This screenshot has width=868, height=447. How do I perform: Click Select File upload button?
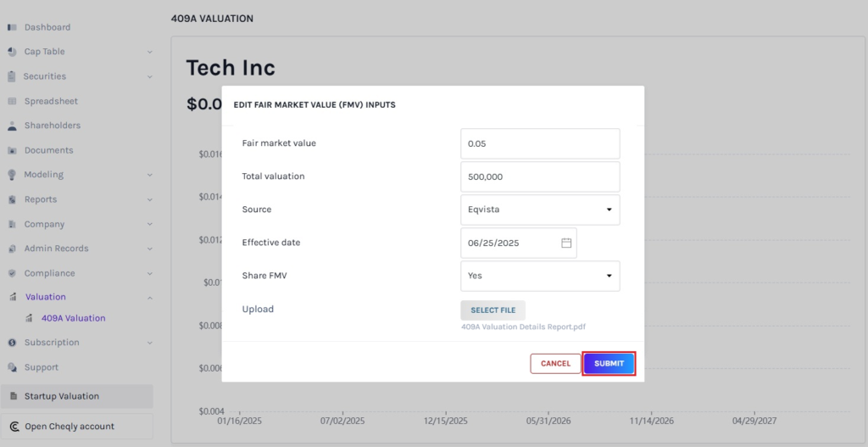(x=492, y=310)
